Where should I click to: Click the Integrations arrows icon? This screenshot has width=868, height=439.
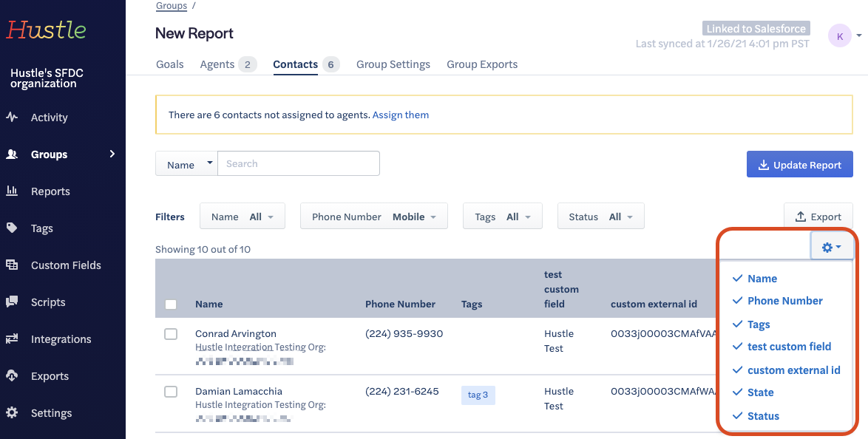click(12, 338)
